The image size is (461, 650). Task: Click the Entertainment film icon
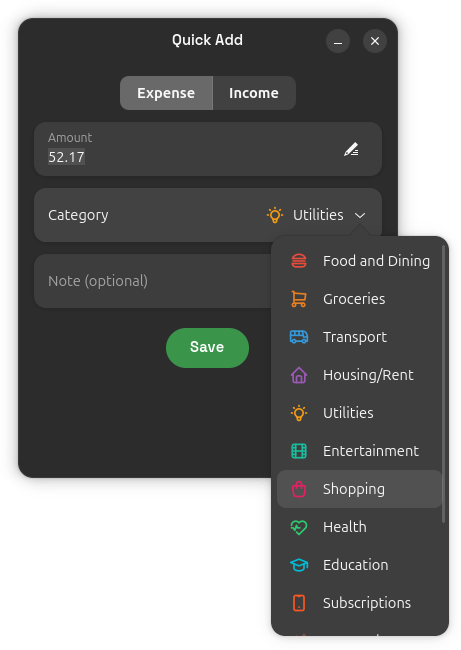tap(298, 451)
